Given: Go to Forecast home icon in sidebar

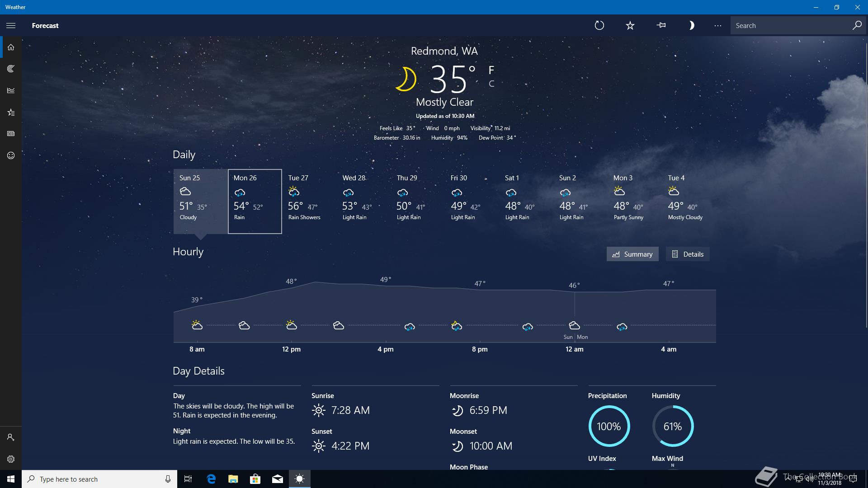Looking at the screenshot, I should (11, 47).
